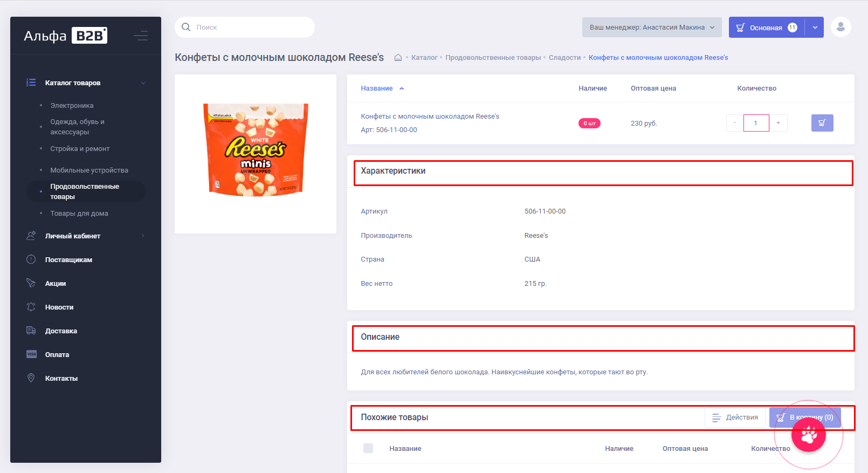Open the user profile avatar icon

point(841,27)
